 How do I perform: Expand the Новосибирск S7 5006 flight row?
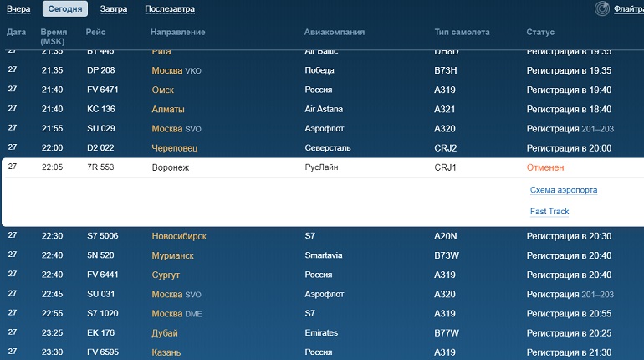pos(323,236)
